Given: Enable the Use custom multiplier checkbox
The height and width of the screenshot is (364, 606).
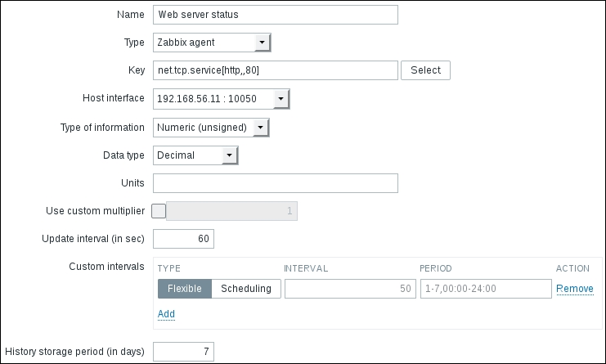Looking at the screenshot, I should tap(159, 211).
